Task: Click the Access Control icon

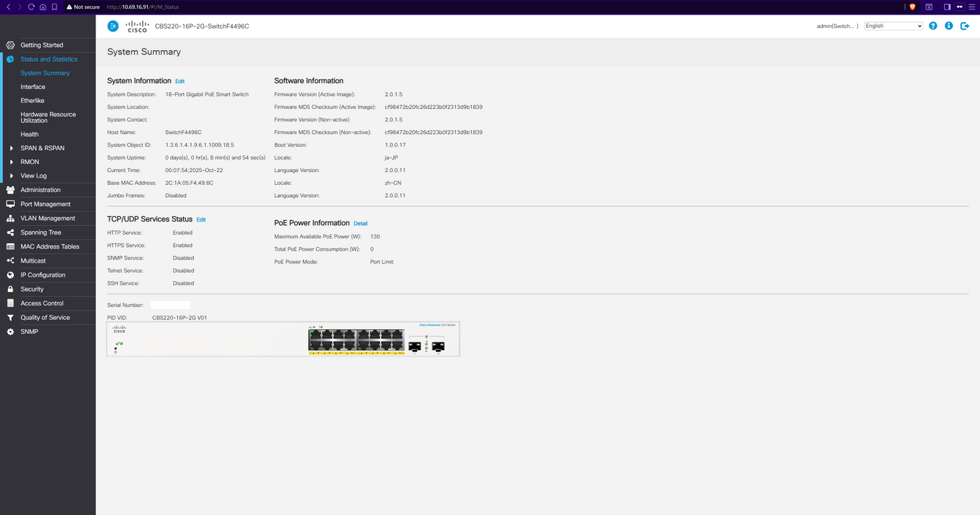Action: [x=10, y=303]
